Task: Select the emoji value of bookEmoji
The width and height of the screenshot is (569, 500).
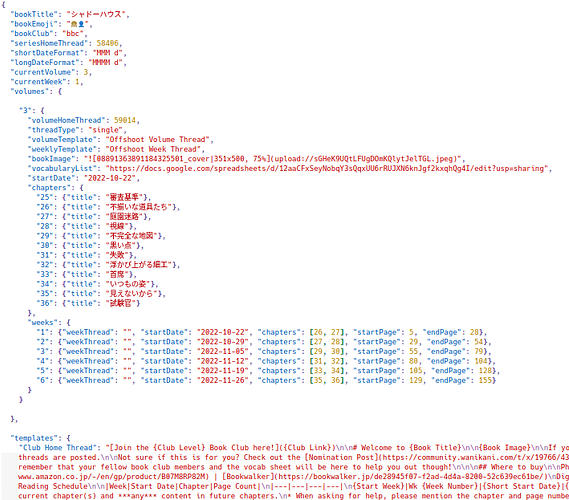Action: 78,24
